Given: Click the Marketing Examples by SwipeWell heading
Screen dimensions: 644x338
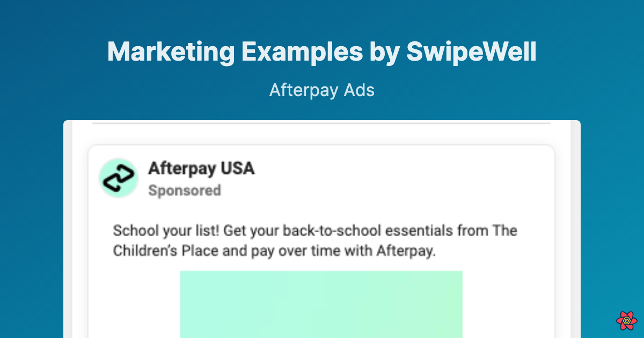Looking at the screenshot, I should [321, 52].
